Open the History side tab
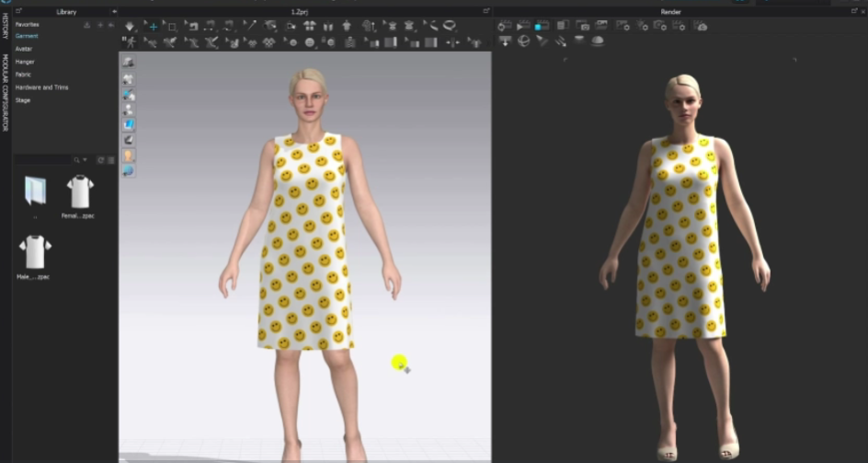Viewport: 868px width, 463px height. 5,26
